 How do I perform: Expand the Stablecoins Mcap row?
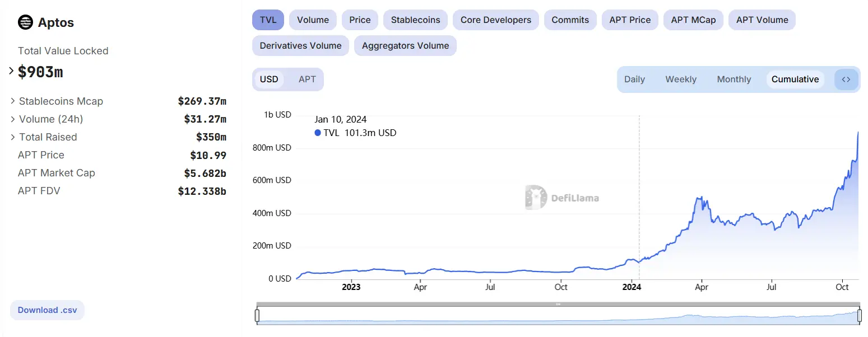[13, 101]
